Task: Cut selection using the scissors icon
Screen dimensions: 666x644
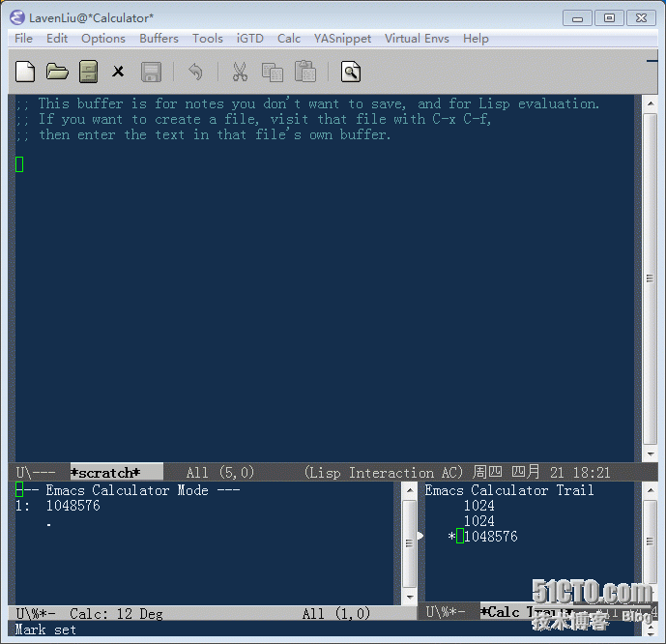Action: click(x=240, y=72)
